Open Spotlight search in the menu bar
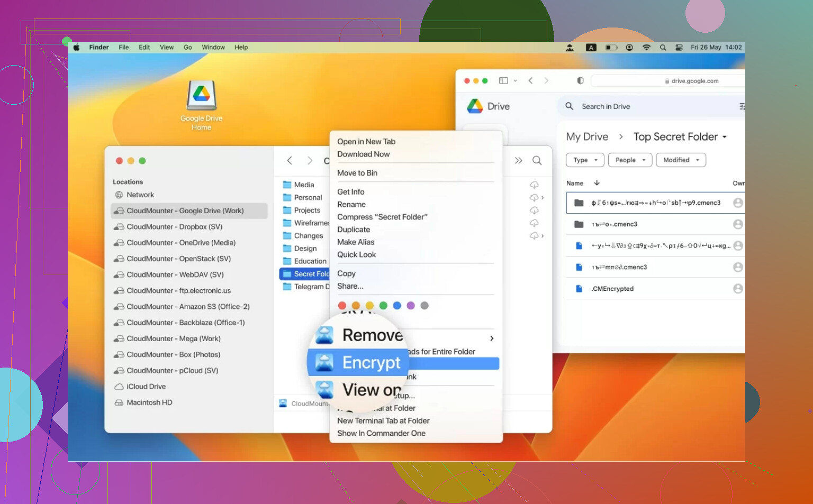This screenshot has height=504, width=813. pyautogui.click(x=663, y=48)
